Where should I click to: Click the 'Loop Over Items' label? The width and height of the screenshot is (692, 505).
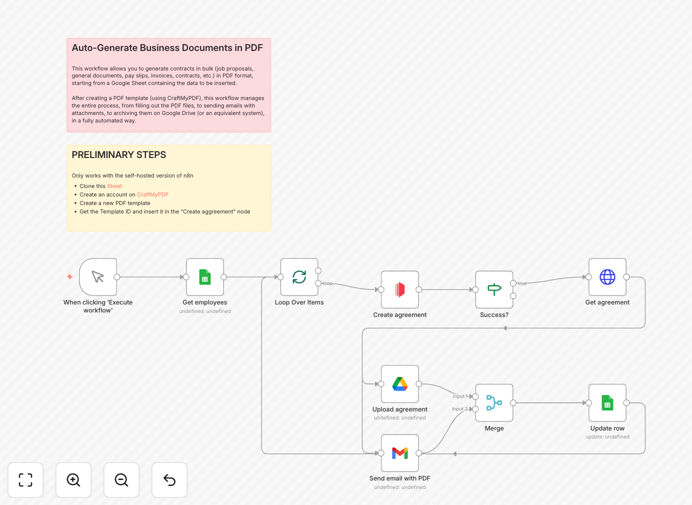(x=299, y=302)
